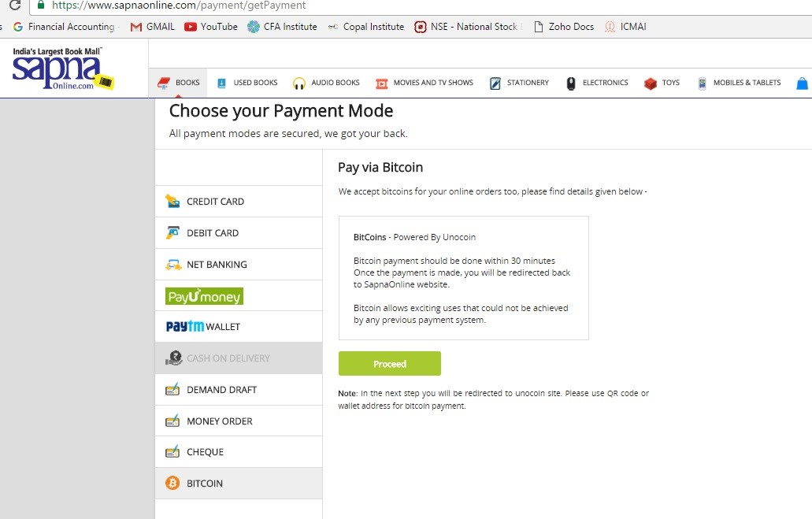
Task: Click the Electronics mouse icon
Action: pos(571,83)
